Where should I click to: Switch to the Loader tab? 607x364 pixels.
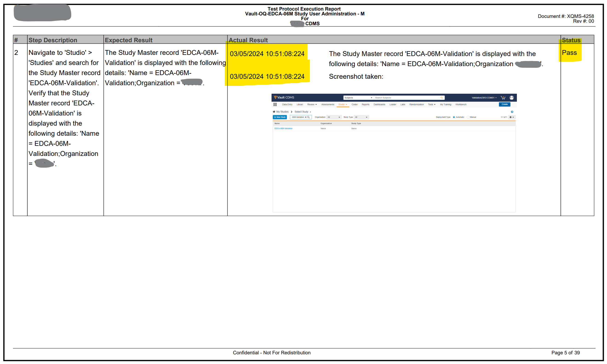393,104
